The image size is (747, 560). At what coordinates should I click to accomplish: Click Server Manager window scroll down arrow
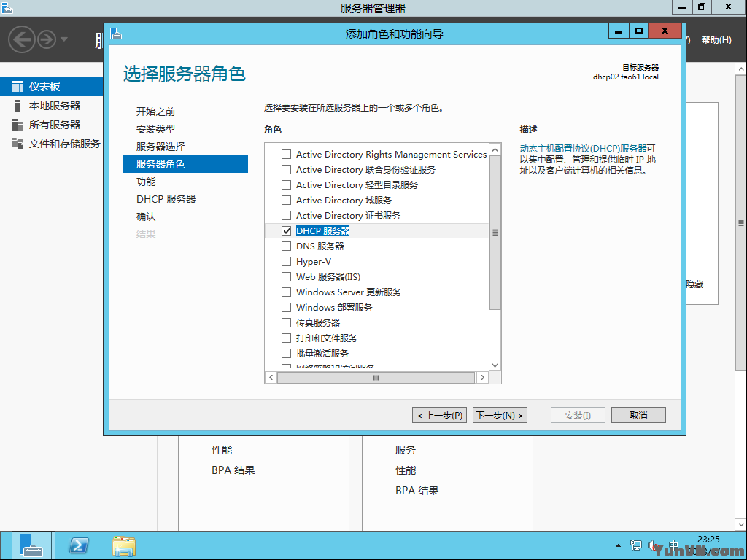tap(741, 524)
